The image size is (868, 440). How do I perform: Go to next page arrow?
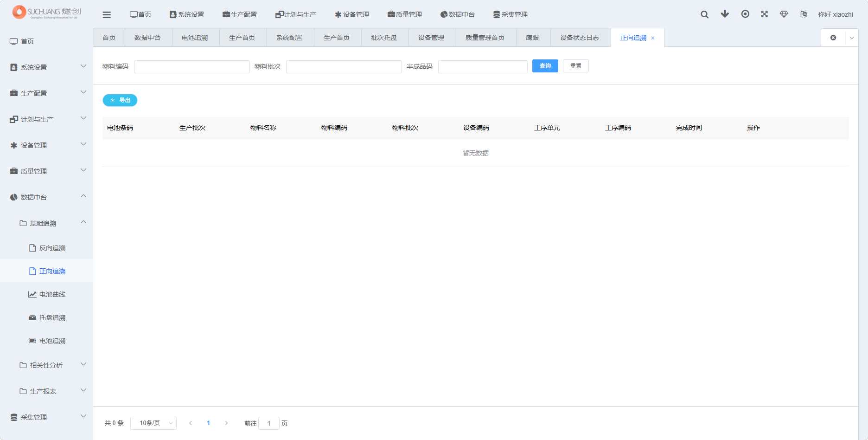[226, 423]
